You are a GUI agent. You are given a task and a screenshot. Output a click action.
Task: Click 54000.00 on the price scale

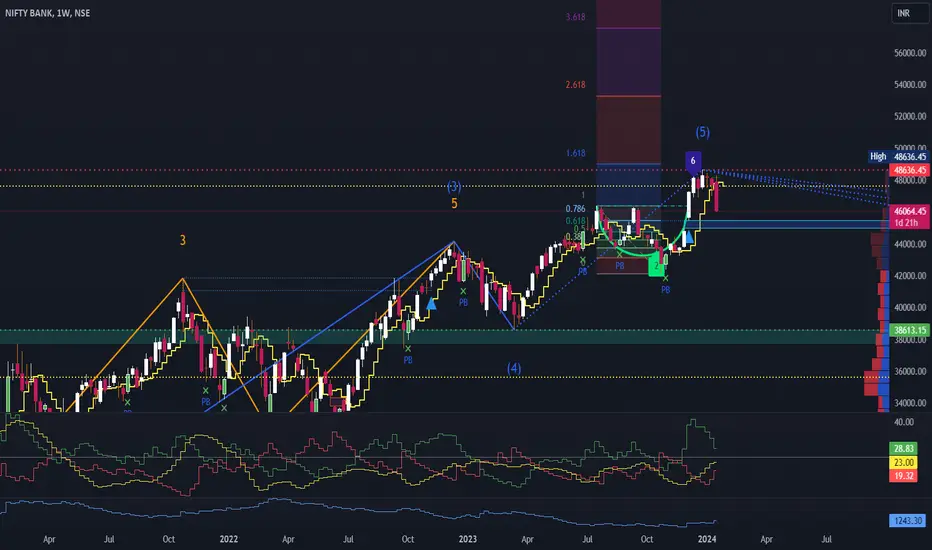910,84
